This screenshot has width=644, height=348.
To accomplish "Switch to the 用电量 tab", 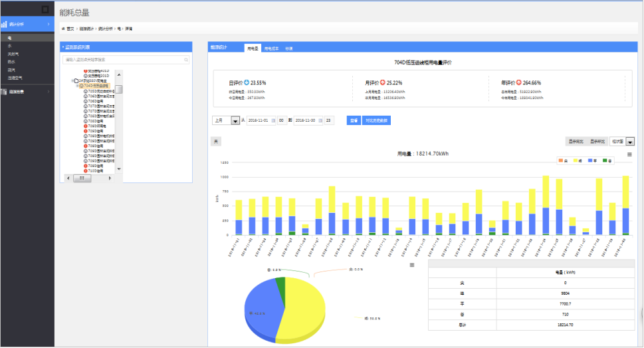I will pos(253,49).
